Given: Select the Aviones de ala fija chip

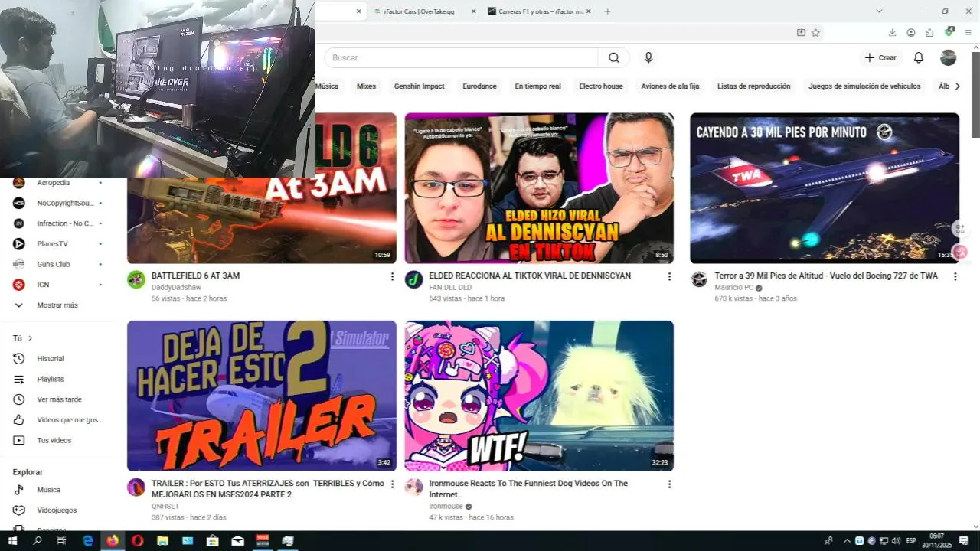Looking at the screenshot, I should pos(670,86).
